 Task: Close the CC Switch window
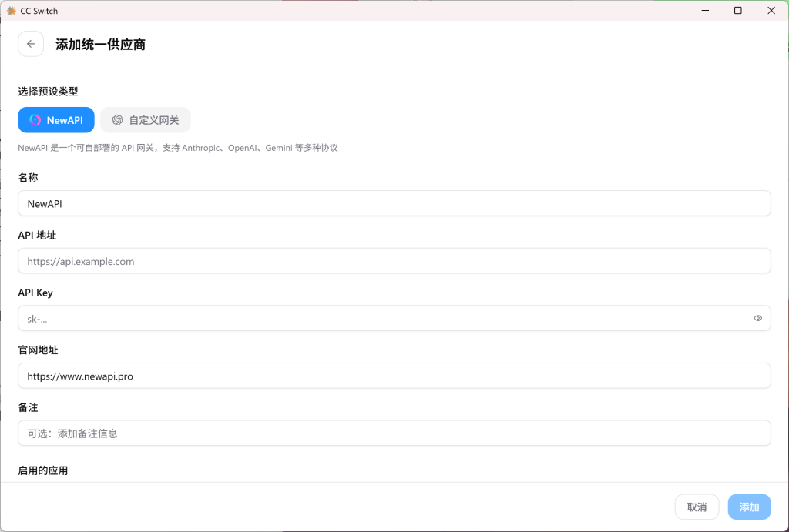(771, 11)
